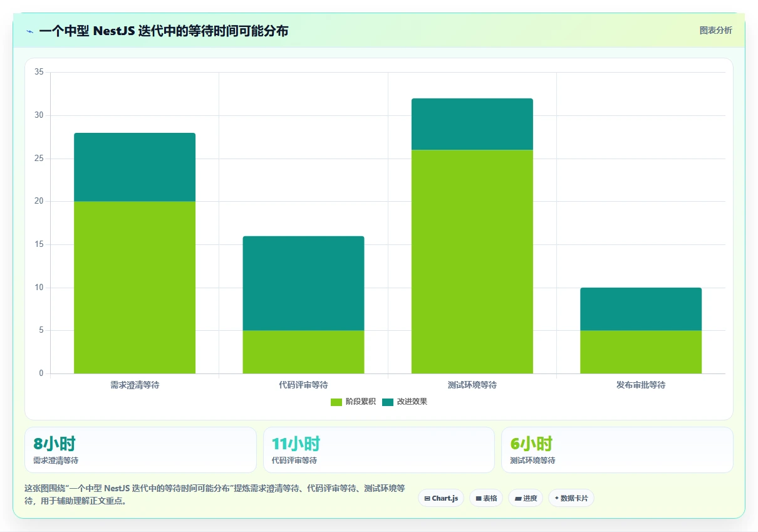Click the y-axis value 30
The height and width of the screenshot is (532, 758).
point(39,115)
